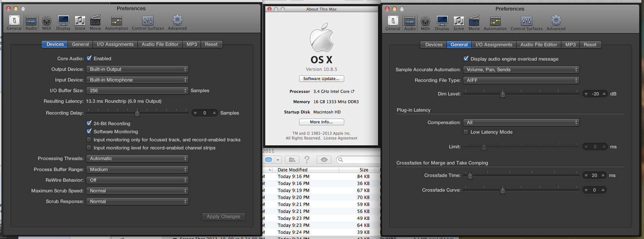Select General tab in left Preferences window
Screen dimensions: 644x239
[x=80, y=44]
